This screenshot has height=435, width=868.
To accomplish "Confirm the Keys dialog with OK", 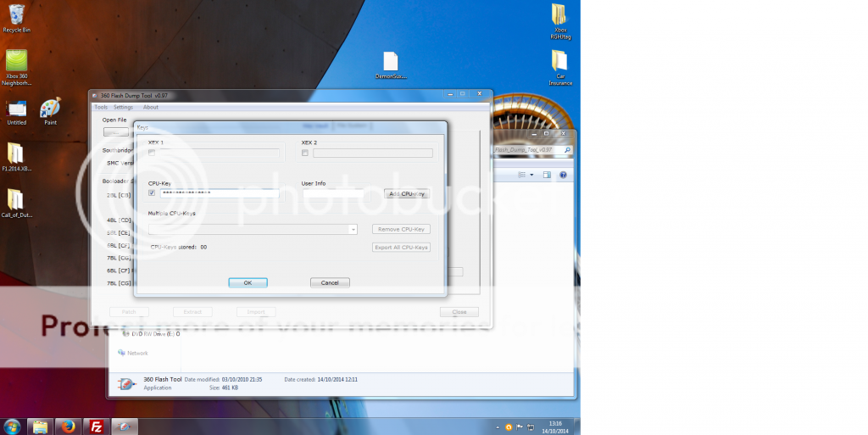I will coord(248,282).
